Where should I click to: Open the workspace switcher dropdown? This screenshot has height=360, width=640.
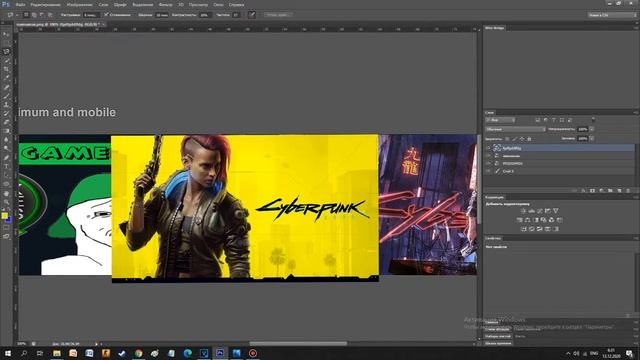(x=612, y=15)
